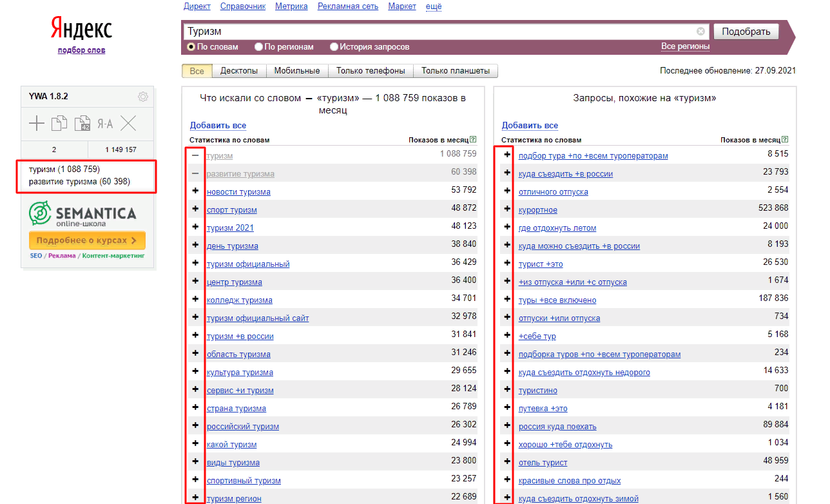
Task: Add 'день туризма' with its plus icon
Action: click(195, 246)
